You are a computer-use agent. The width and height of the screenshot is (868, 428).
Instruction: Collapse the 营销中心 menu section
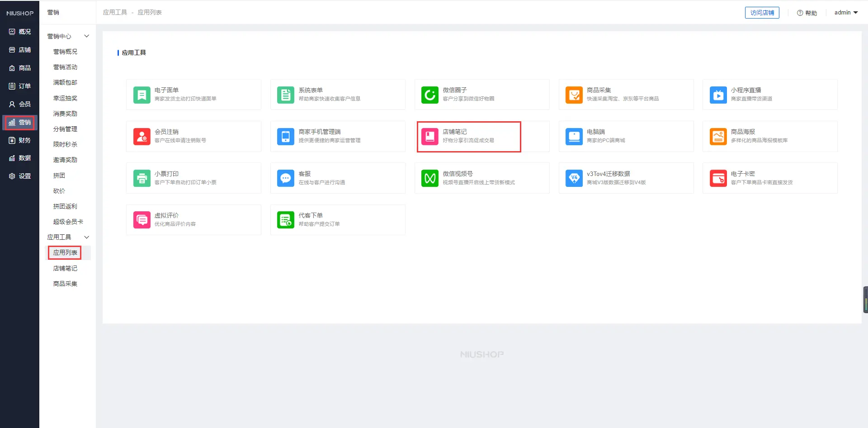[86, 36]
